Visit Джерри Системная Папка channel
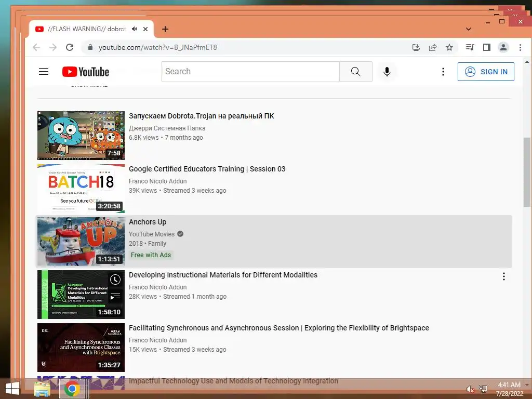Screen dimensions: 532x399 pyautogui.click(x=167, y=128)
